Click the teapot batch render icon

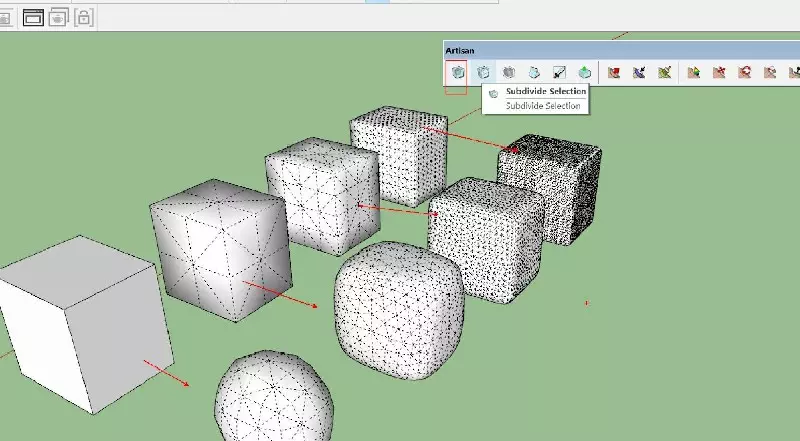pos(58,18)
